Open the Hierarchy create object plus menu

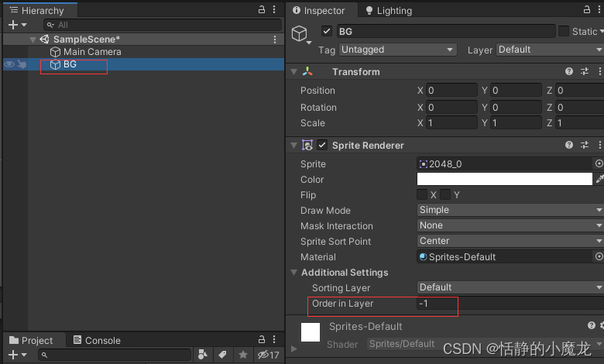[17, 25]
